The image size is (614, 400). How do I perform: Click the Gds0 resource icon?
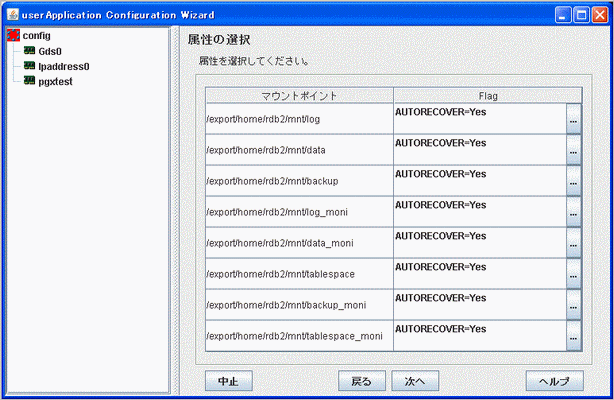(x=29, y=51)
